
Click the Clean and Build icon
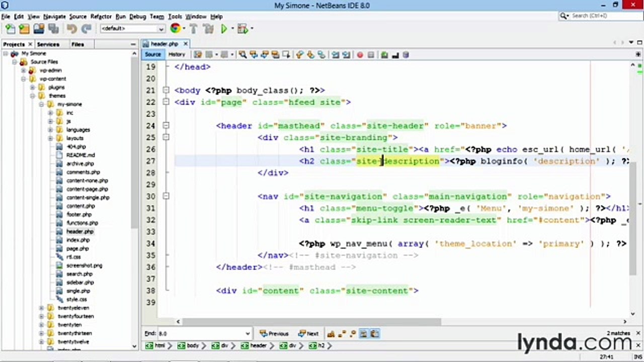208,29
